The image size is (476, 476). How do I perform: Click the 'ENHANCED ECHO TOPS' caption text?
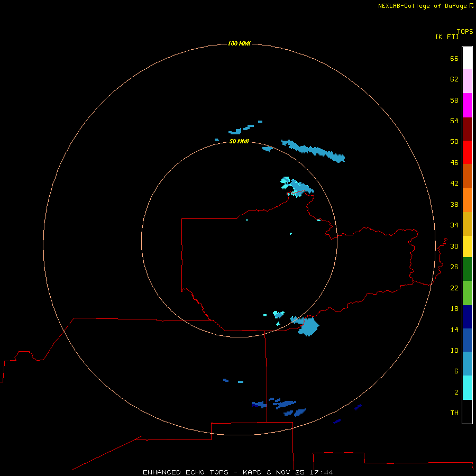coord(186,472)
